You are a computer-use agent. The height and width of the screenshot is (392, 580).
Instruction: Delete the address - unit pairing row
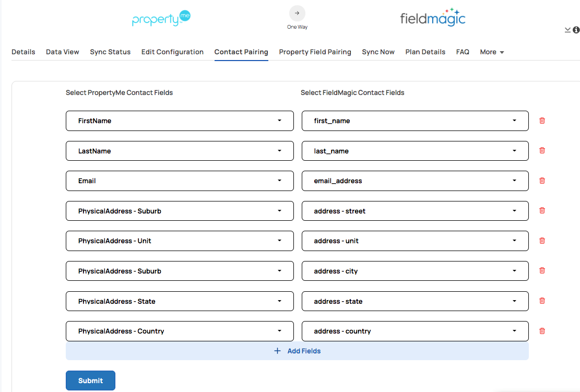pyautogui.click(x=542, y=241)
